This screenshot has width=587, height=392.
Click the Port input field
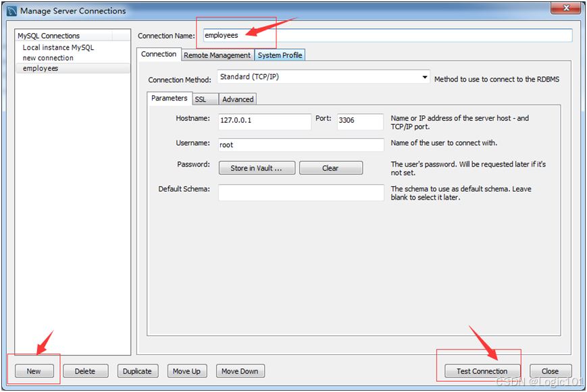pos(360,121)
